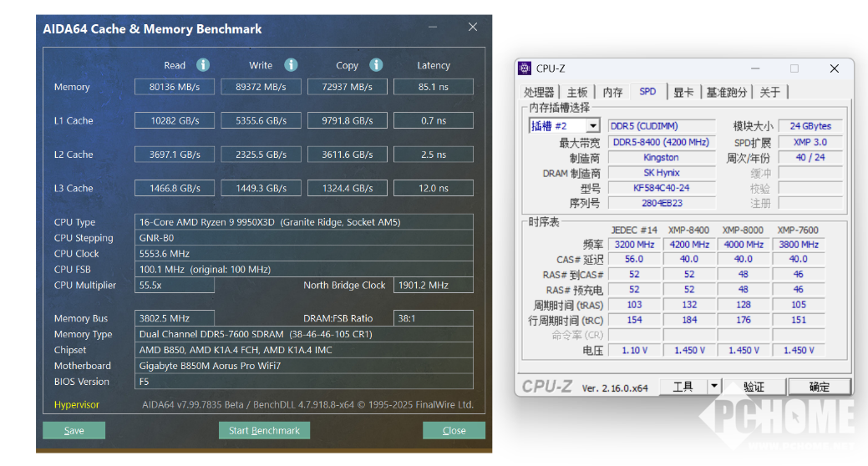Click the L1 Cache write 5355.6 GB/s value
Image resolution: width=868 pixels, height=466 pixels.
coord(261,120)
